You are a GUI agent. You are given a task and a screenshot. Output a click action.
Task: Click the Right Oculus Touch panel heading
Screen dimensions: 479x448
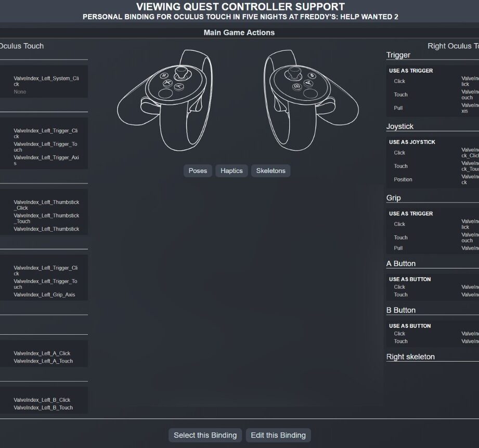point(453,46)
